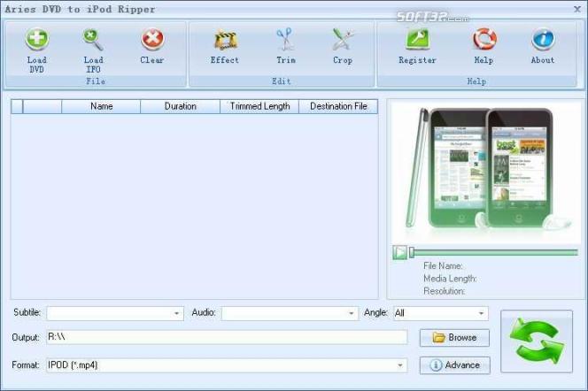Open the About info icon

543,39
